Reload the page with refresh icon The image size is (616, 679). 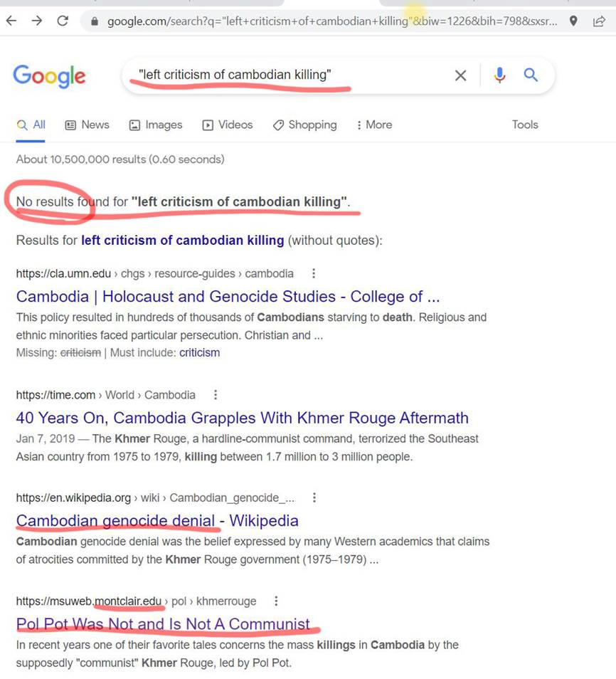click(x=63, y=21)
